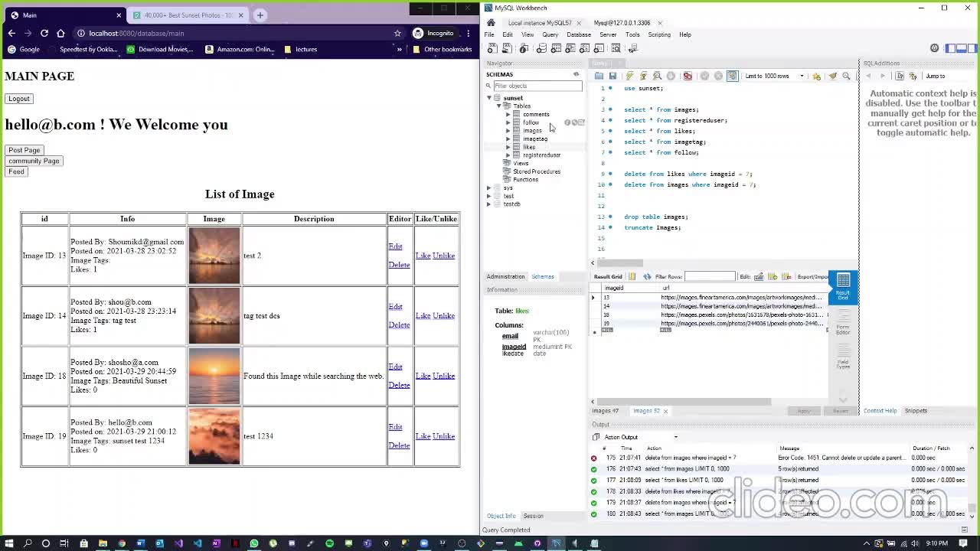Create a new table via toolbar icon
Screen dimensions: 980x551
[556, 48]
